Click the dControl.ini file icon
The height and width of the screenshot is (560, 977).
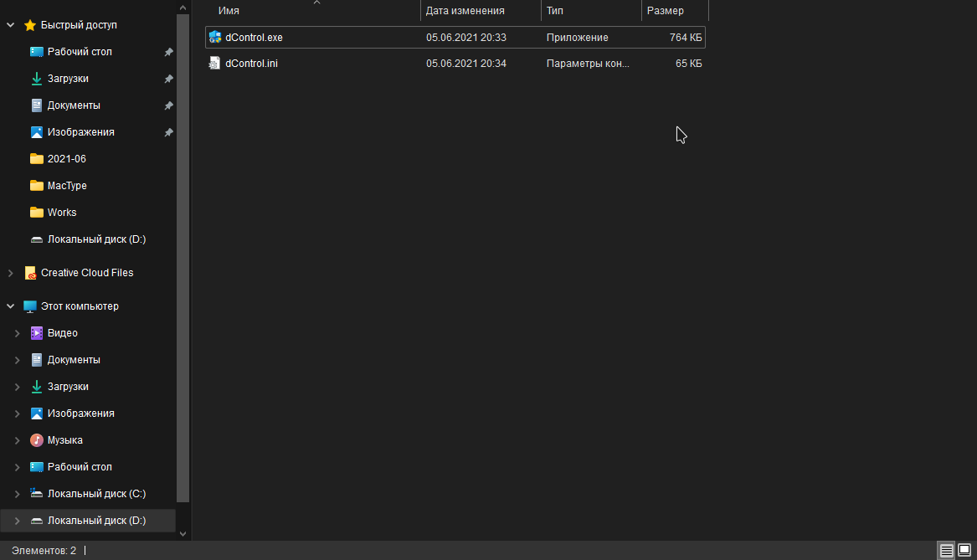(x=214, y=64)
